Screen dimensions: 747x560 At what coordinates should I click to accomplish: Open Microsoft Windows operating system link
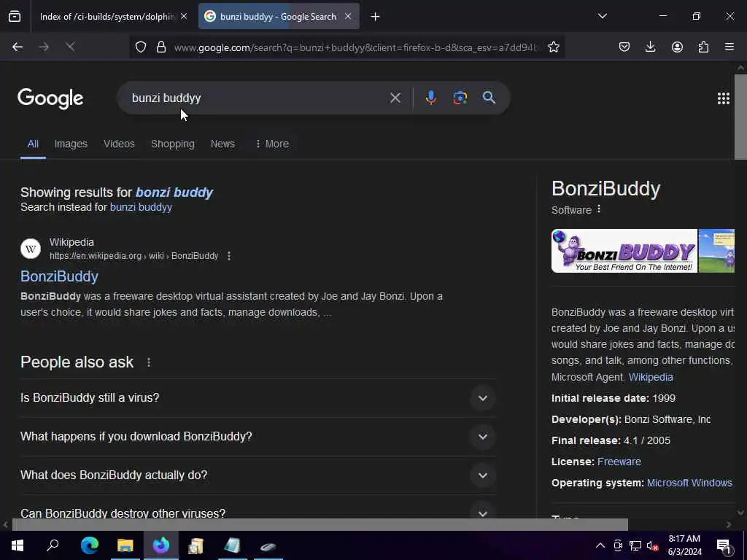click(689, 483)
